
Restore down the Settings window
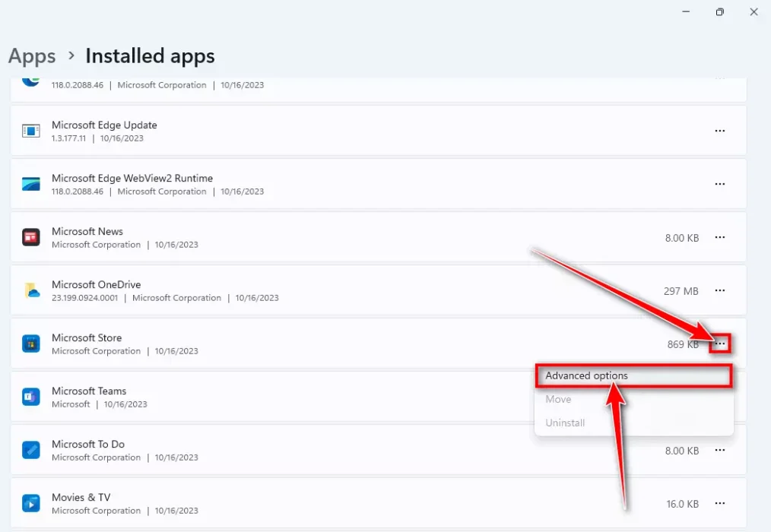coord(720,12)
